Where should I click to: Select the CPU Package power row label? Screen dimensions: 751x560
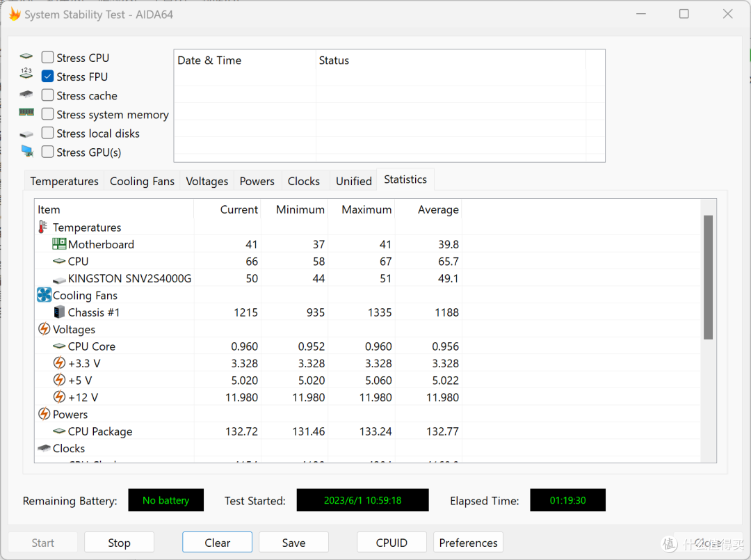click(100, 431)
